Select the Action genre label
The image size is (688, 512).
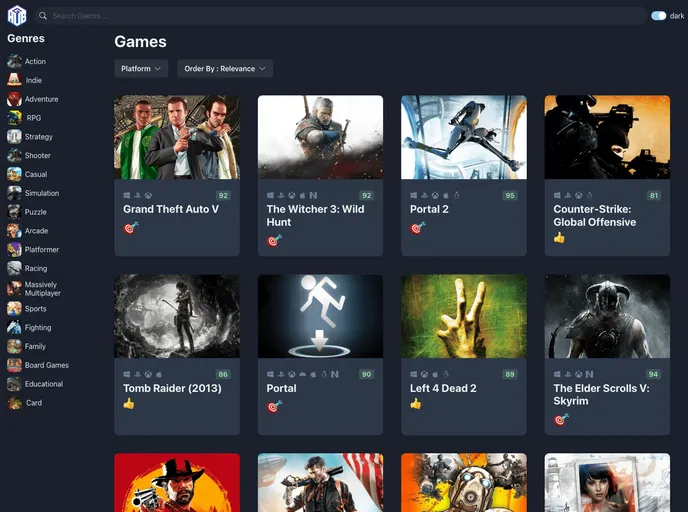coord(35,61)
